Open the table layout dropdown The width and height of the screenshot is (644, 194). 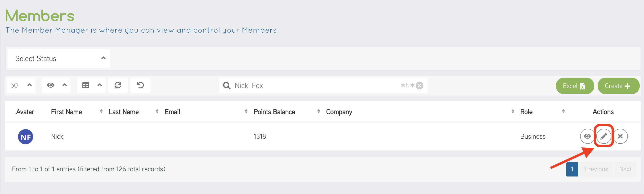tap(91, 85)
